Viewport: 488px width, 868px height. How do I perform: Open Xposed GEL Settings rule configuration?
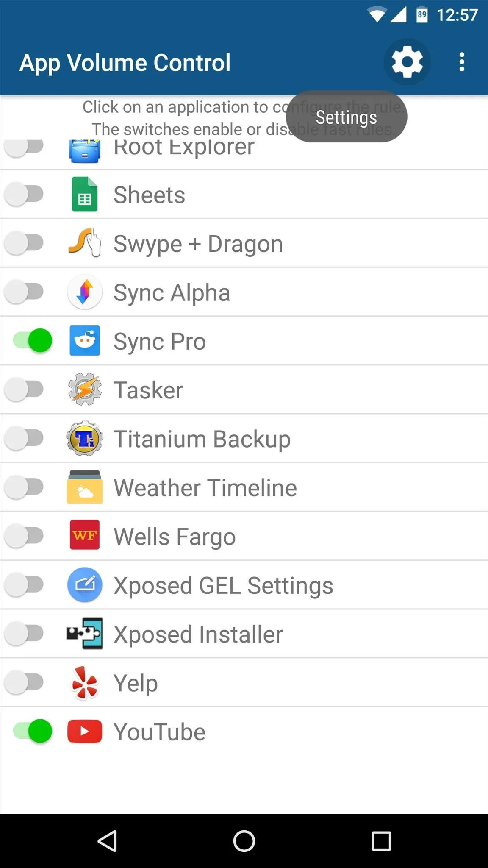(244, 585)
